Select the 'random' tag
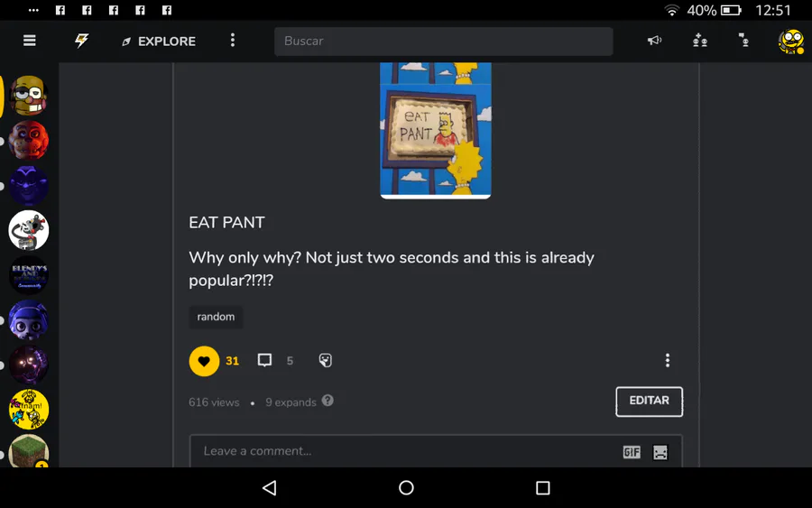Viewport: 812px width, 508px height. (x=216, y=317)
